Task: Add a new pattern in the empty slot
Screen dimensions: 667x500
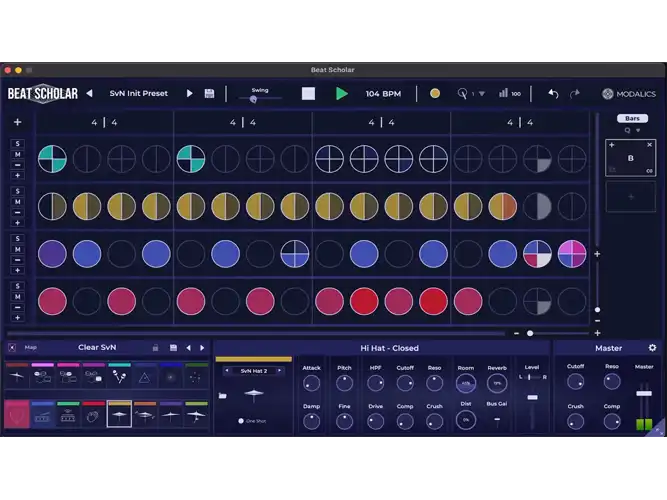Action: click(630, 197)
